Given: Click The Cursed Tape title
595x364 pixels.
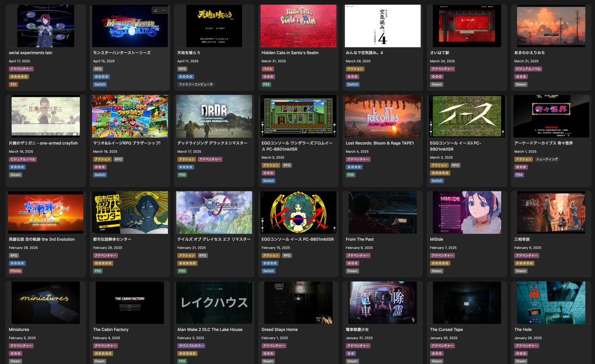Looking at the screenshot, I should [x=446, y=329].
